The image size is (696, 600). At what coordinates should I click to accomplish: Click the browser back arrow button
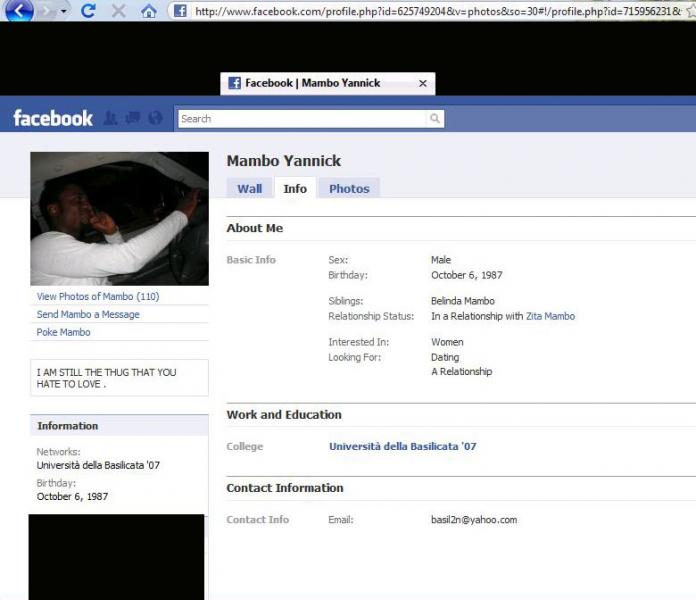(x=18, y=11)
